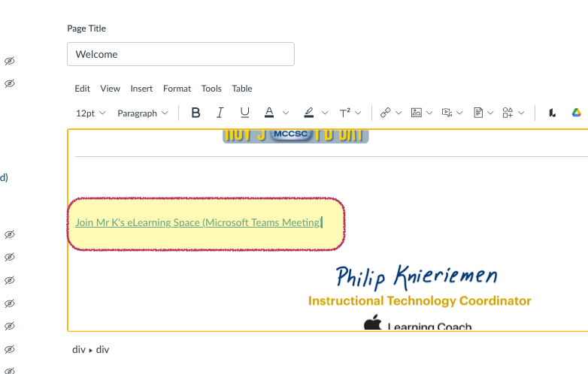
Task: Click the link insert icon
Action: click(x=385, y=113)
